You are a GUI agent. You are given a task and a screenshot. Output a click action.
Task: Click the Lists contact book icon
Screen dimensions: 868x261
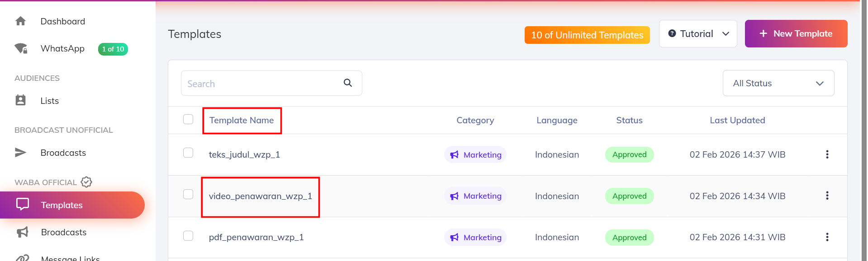point(20,100)
